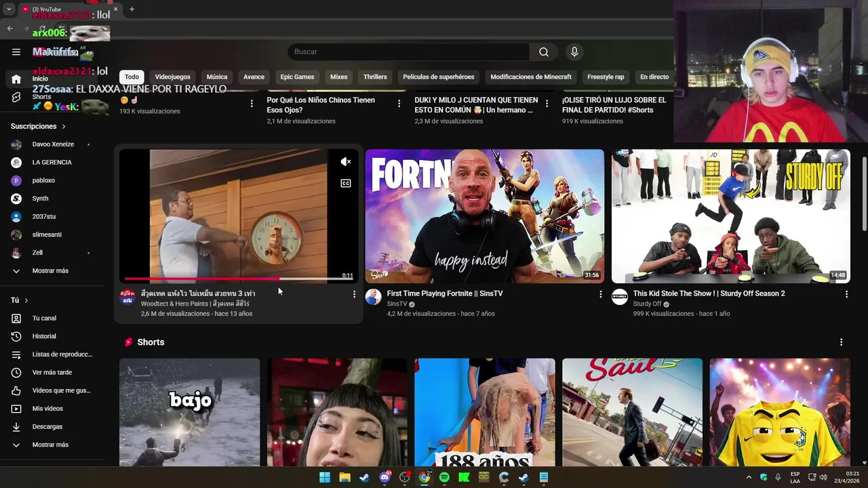Click the Windows Start button
Viewport: 868px width, 488px height.
point(325,477)
